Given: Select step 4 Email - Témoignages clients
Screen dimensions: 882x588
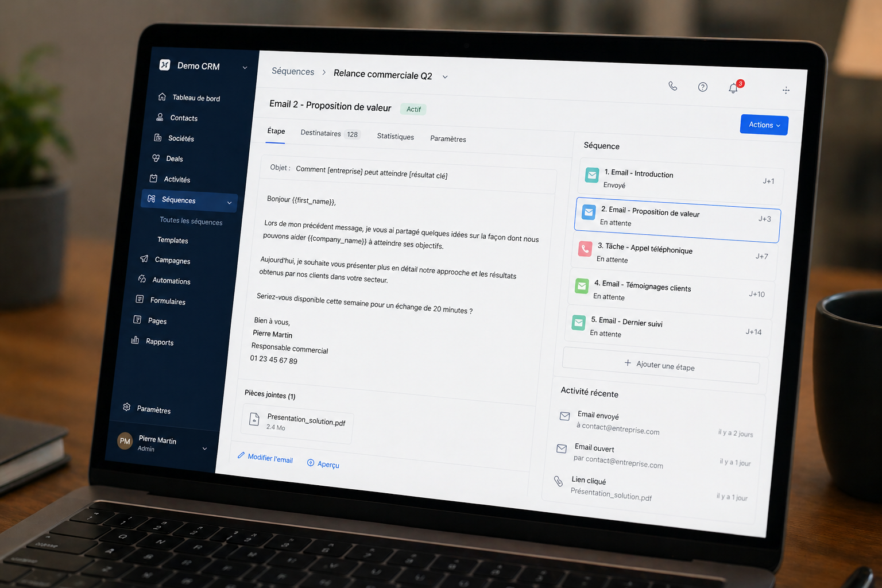Looking at the screenshot, I should click(671, 293).
